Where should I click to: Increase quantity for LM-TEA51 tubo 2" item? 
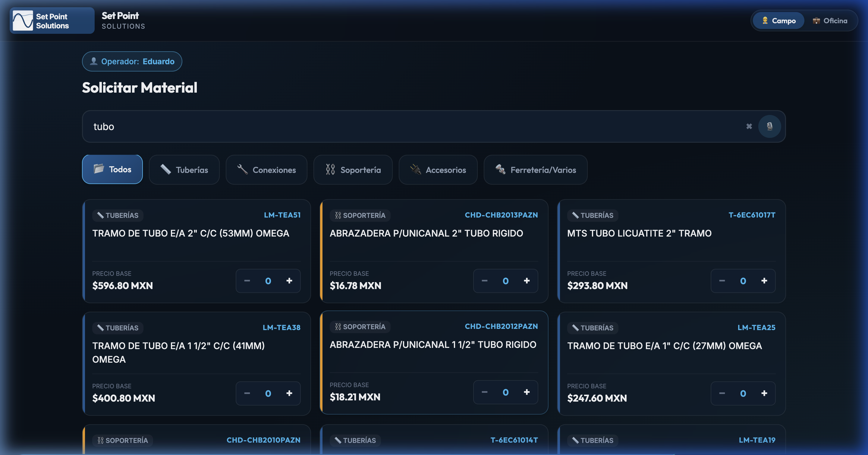289,281
